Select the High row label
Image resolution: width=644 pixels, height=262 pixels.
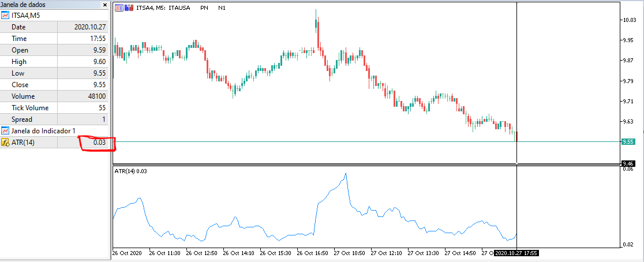[19, 62]
